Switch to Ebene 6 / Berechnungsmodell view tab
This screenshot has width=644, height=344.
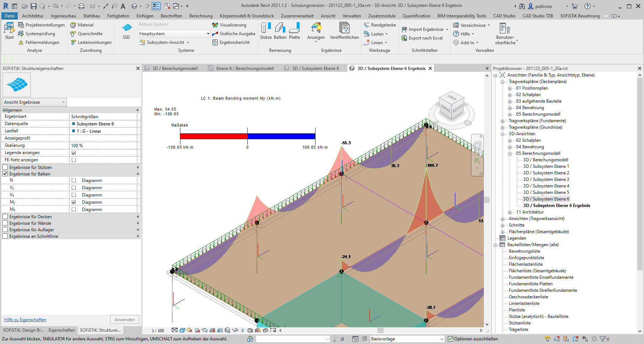[241, 69]
